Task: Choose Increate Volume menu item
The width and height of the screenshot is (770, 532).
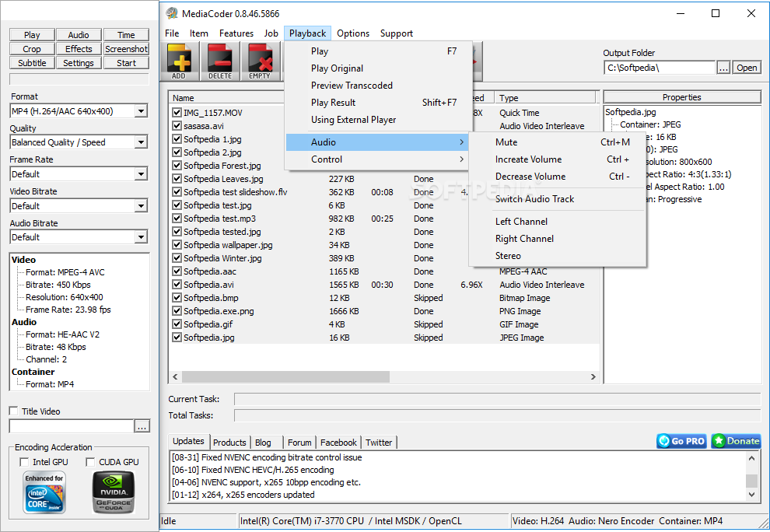Action: [558, 159]
